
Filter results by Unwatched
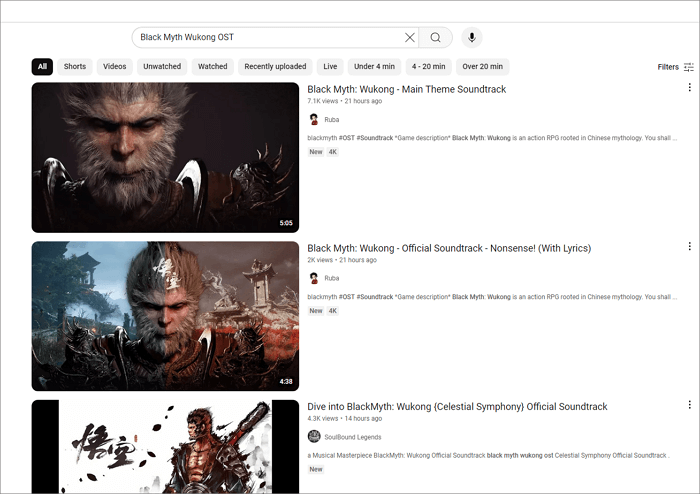point(162,66)
